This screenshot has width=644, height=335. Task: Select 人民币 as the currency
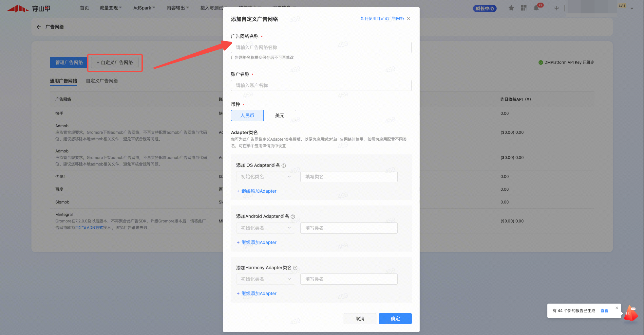[247, 115]
